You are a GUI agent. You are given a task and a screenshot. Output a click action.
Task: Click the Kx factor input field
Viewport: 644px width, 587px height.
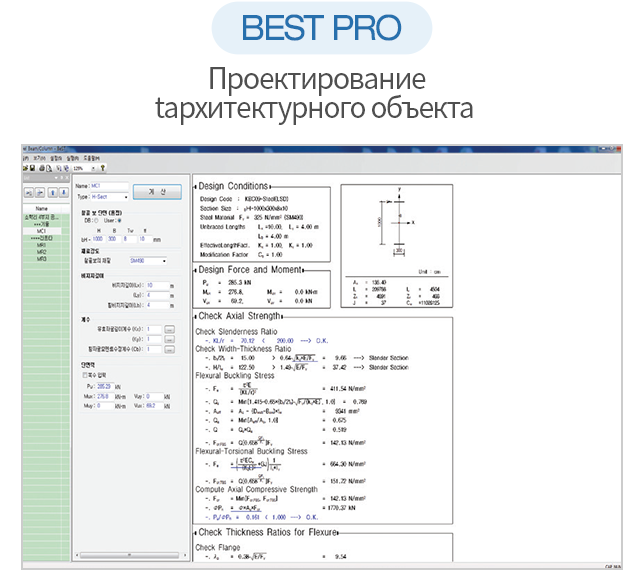(154, 329)
